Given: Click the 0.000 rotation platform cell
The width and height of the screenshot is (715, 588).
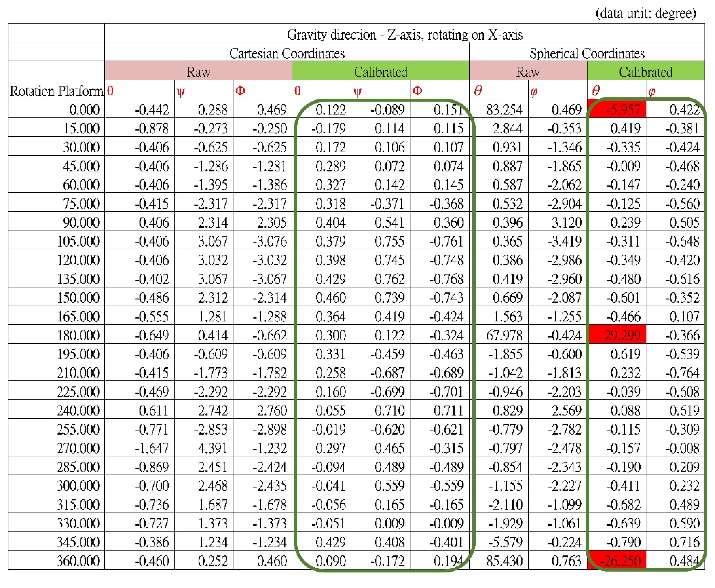Looking at the screenshot, I should [84, 109].
